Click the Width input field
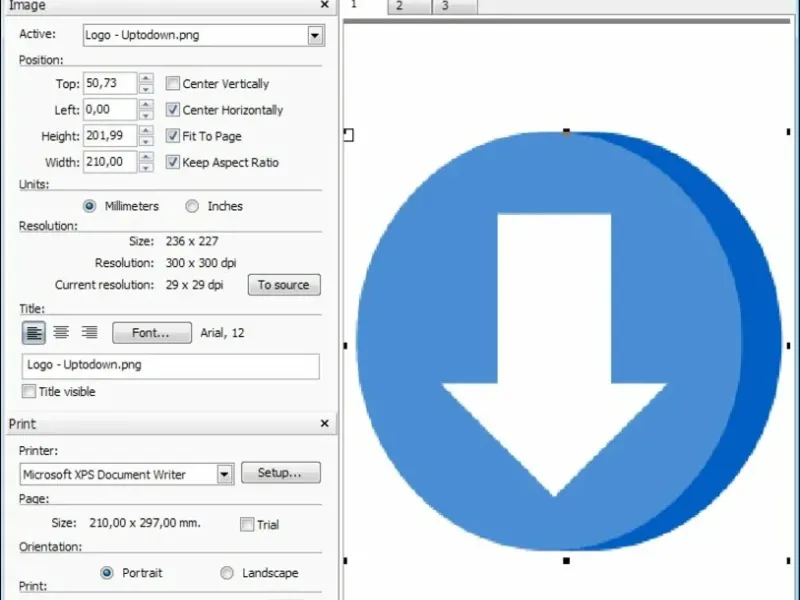 [x=110, y=162]
